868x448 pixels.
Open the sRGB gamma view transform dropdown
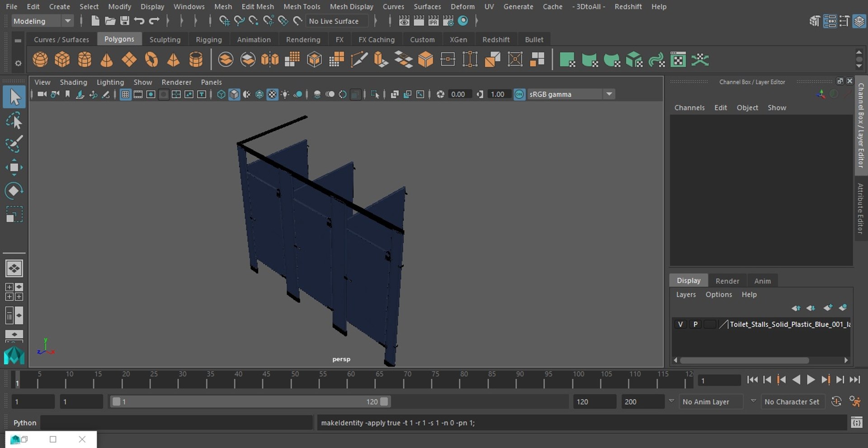point(571,94)
